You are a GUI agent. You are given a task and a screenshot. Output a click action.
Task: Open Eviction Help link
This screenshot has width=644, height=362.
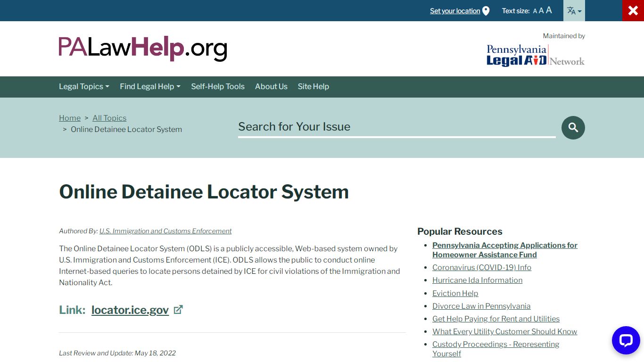455,293
